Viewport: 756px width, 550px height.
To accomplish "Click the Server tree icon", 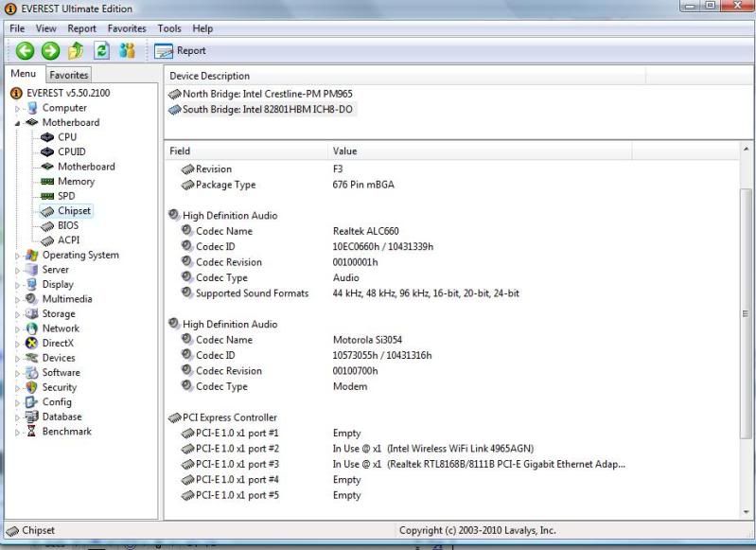I will [x=31, y=269].
